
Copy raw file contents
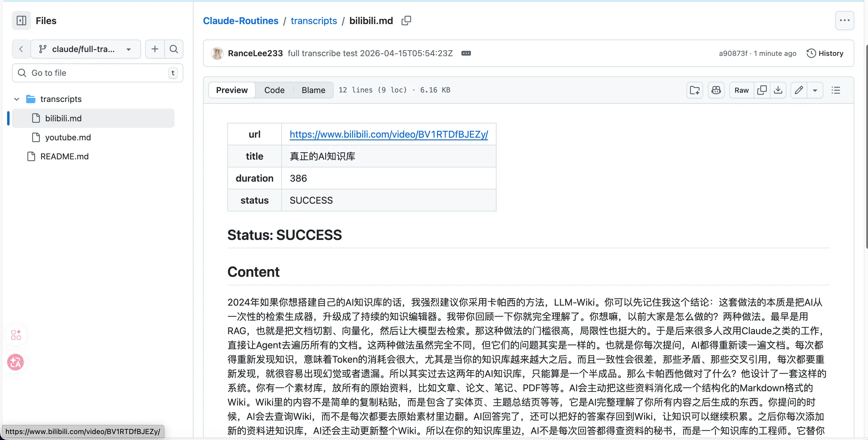(x=761, y=90)
